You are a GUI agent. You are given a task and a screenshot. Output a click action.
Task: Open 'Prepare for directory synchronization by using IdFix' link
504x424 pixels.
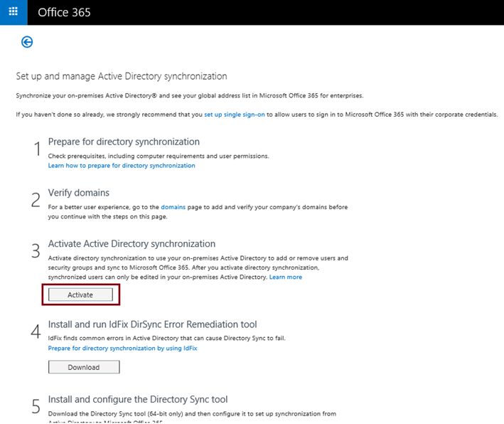click(122, 348)
